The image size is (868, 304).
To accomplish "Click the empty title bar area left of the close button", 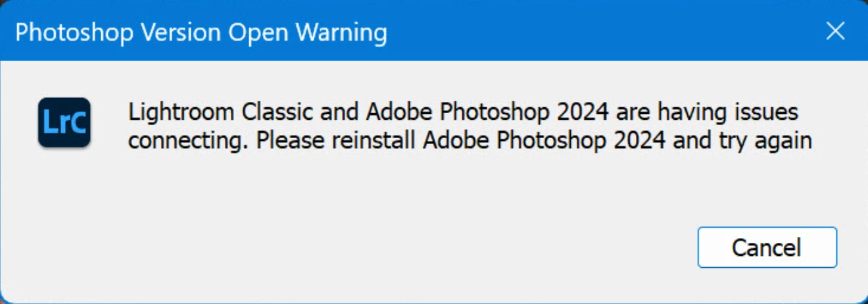I will [x=592, y=31].
